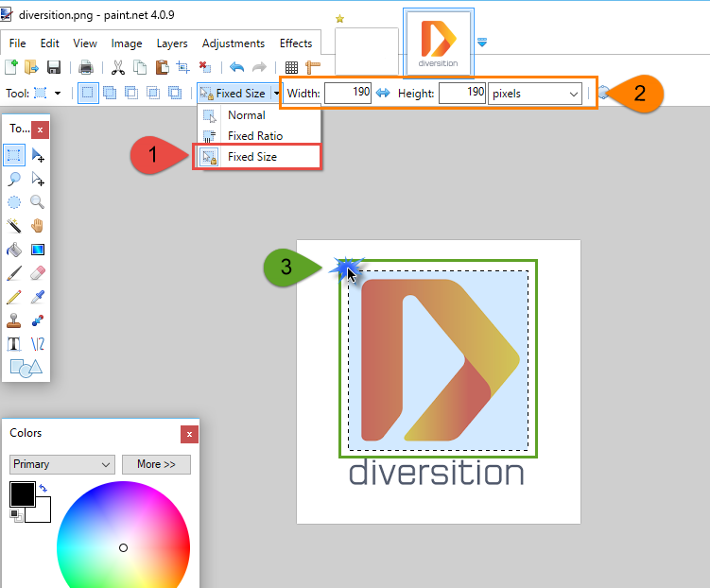Select the Zoom magnifier tool
Screen dimensions: 710x588
(38, 202)
